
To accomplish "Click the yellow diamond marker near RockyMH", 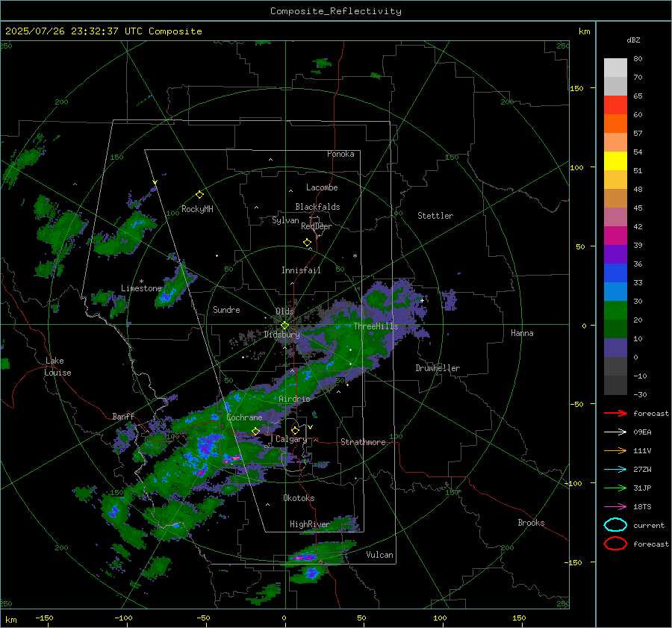I will point(199,195).
